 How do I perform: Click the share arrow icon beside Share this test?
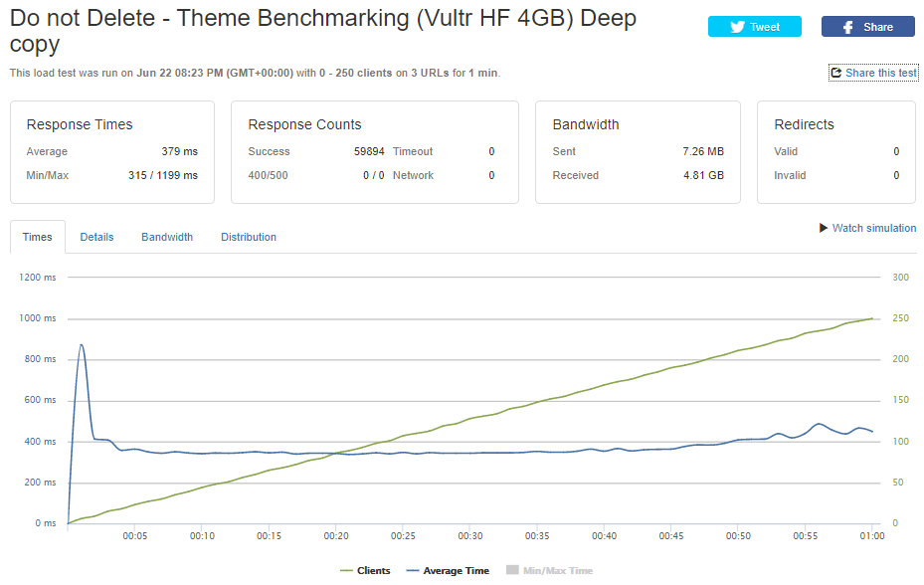[x=836, y=73]
